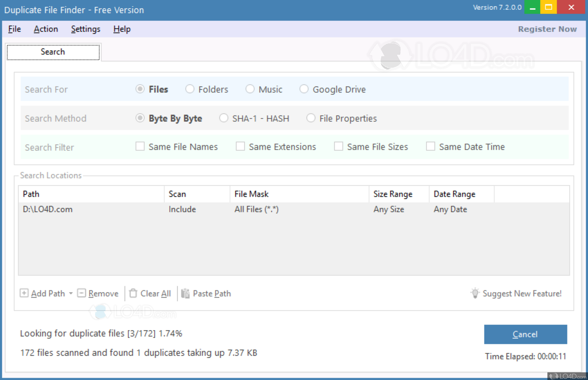Click the Paste Path clipboard icon

coord(185,293)
